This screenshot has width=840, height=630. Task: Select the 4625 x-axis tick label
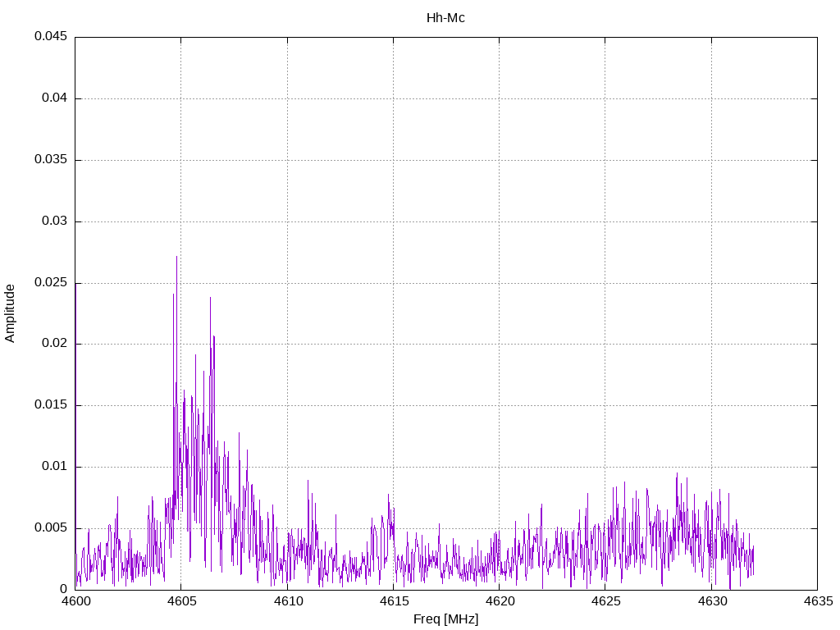pyautogui.click(x=605, y=601)
